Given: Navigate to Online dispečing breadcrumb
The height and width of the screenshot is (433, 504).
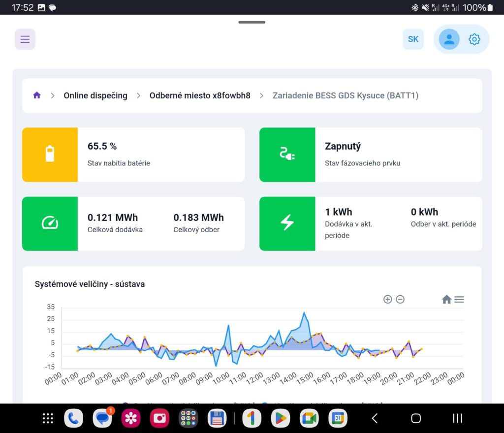Looking at the screenshot, I should point(95,95).
